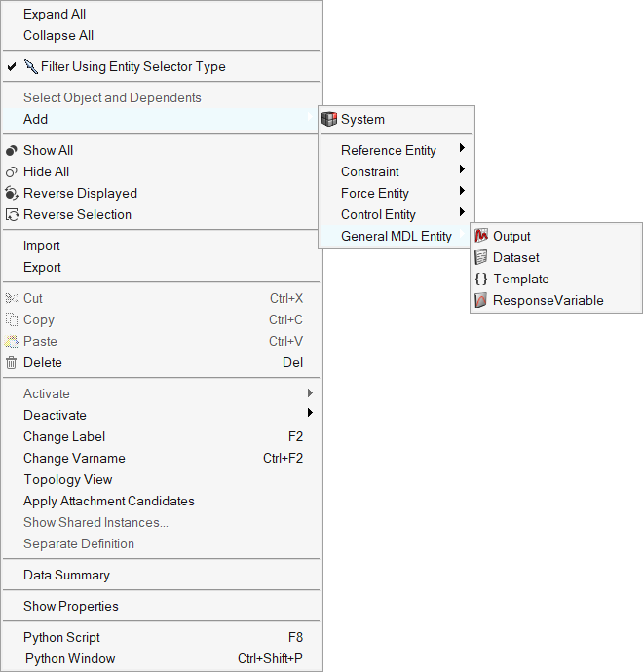Click the System entity icon
This screenshot has width=643, height=672.
(328, 119)
